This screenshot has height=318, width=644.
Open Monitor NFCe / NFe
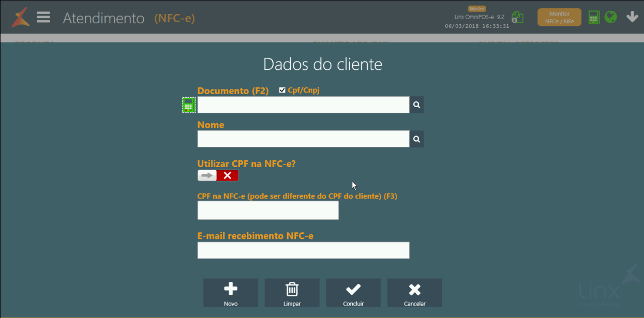coord(559,17)
